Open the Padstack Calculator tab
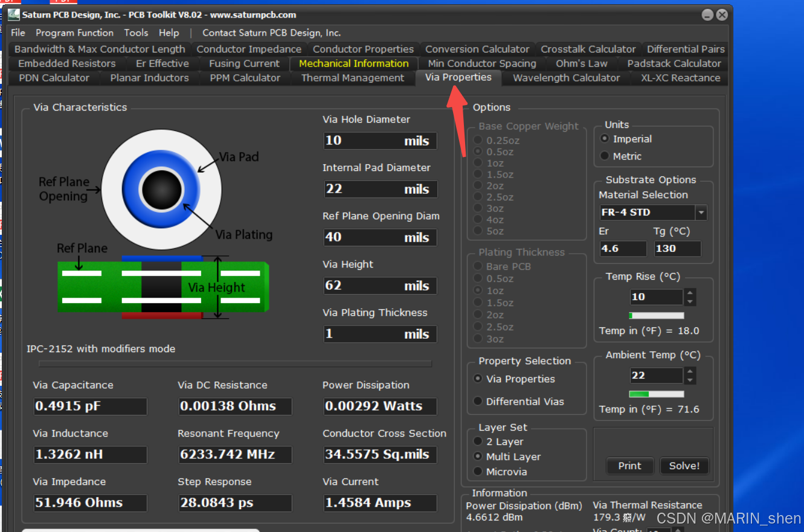The height and width of the screenshot is (532, 804). pos(674,63)
